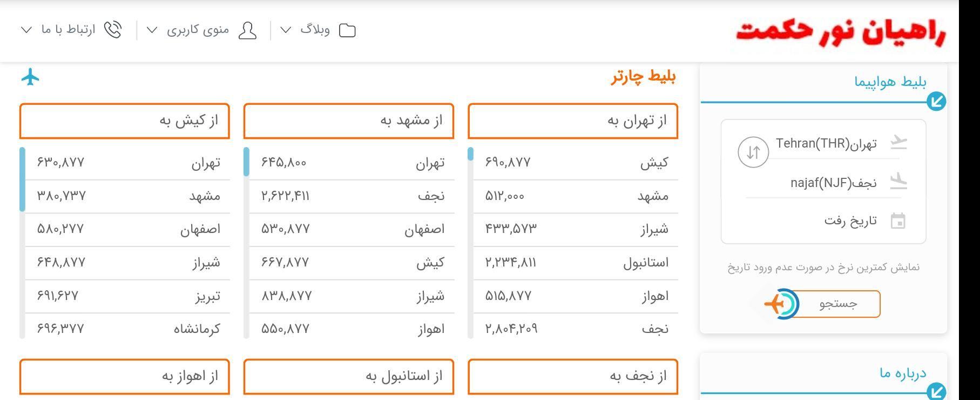Click the calendar icon for تاریخ رفت
Screen dimensions: 980x400
pyautogui.click(x=898, y=221)
